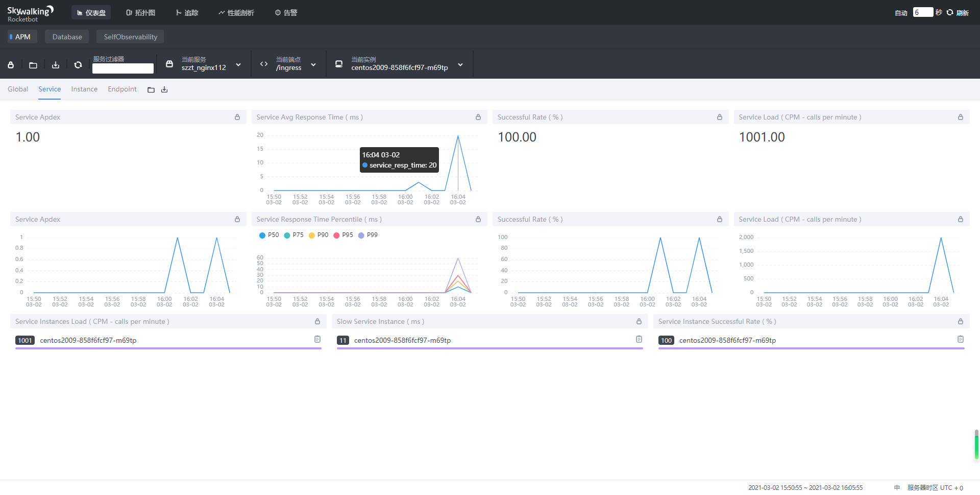Click the 刷新 refresh button
This screenshot has width=980, height=495.
tap(958, 13)
